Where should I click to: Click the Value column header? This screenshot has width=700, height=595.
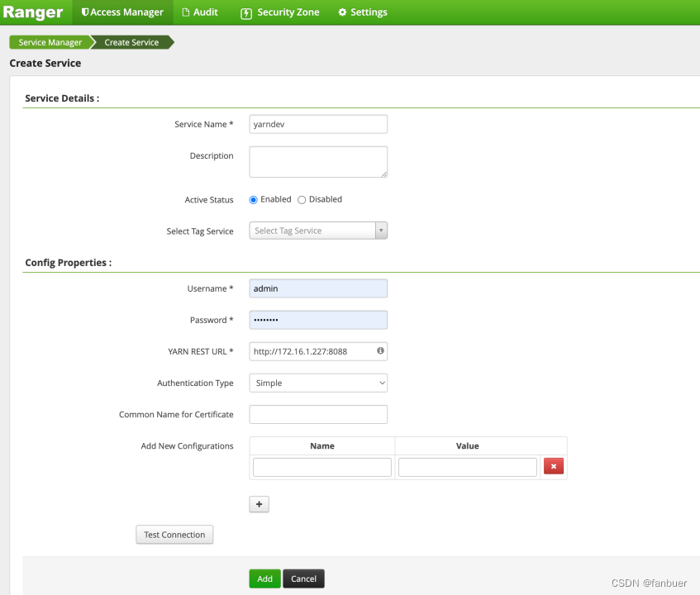point(468,446)
